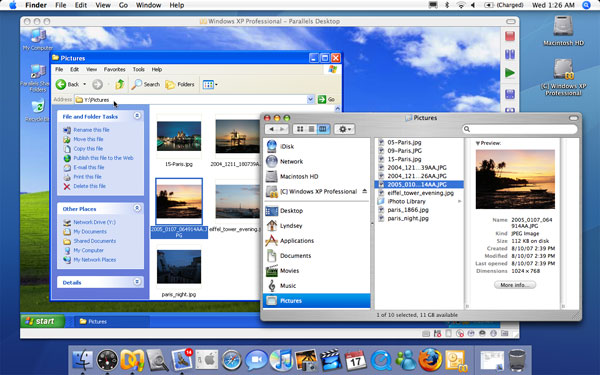Expand the Details panel in Explorer
600x375 pixels.
click(x=137, y=282)
